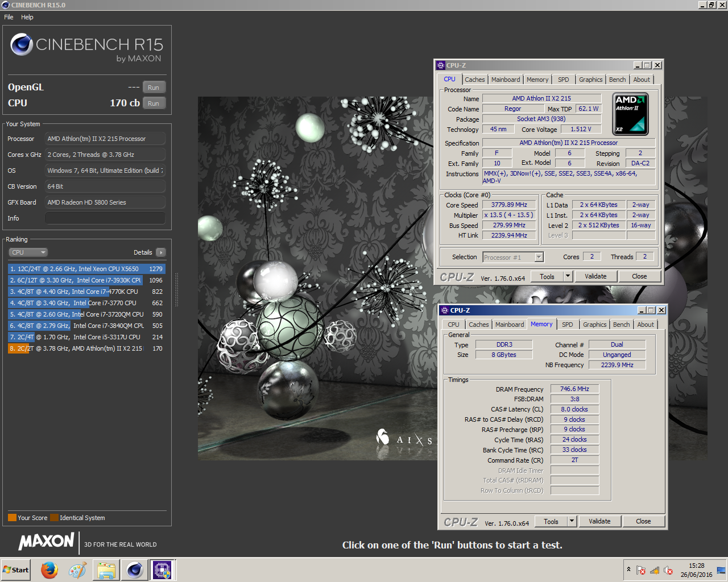This screenshot has height=582, width=728.
Task: Open the muted volume tray icon
Action: [668, 570]
